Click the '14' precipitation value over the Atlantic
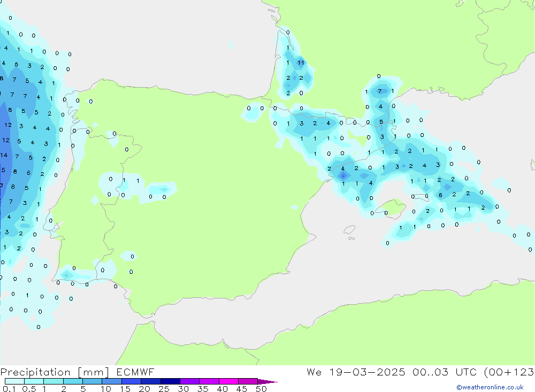The image size is (535, 392). (x=4, y=155)
